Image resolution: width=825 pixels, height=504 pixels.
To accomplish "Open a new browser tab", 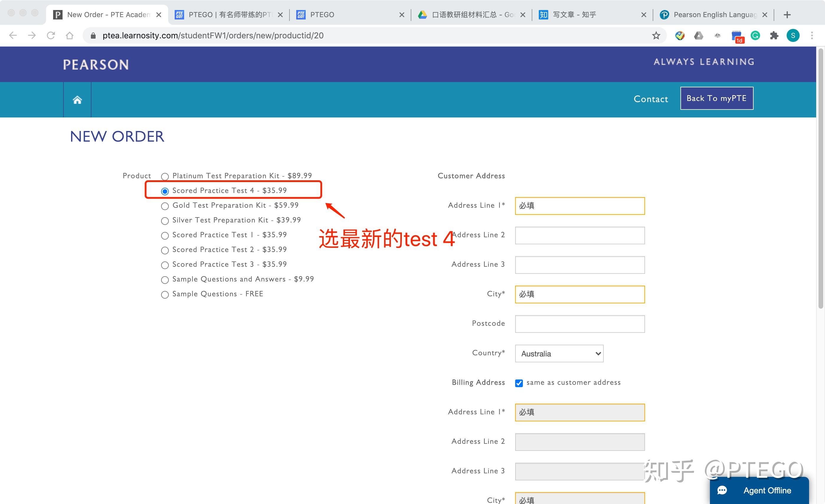I will [787, 15].
